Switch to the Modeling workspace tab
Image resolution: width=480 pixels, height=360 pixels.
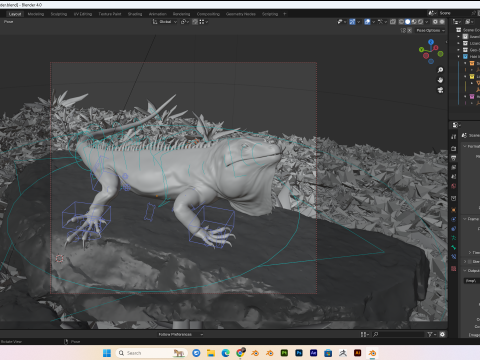point(36,14)
